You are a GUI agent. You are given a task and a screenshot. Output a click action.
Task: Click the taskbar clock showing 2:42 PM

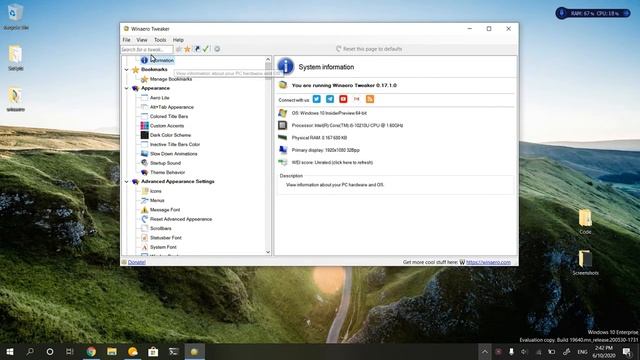coord(604,352)
